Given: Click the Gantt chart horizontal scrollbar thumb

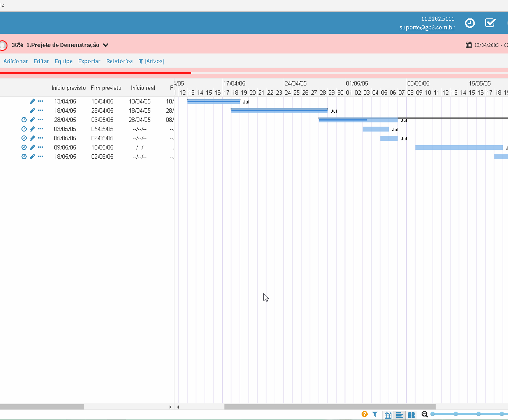Looking at the screenshot, I should (330, 407).
